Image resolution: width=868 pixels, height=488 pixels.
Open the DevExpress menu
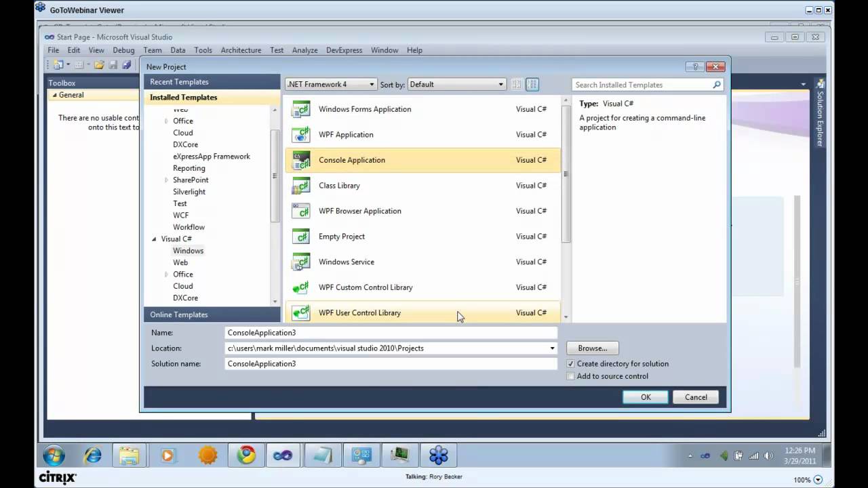(x=344, y=50)
